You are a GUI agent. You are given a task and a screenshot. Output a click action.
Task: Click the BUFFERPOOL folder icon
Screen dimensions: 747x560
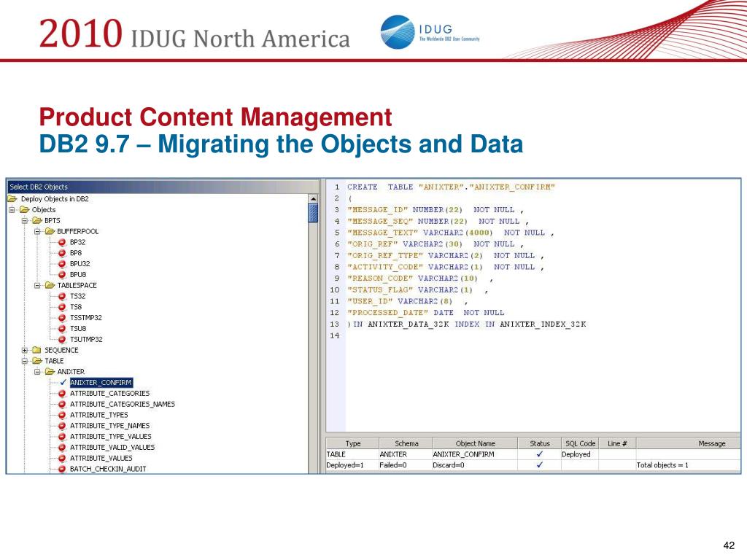click(50, 231)
